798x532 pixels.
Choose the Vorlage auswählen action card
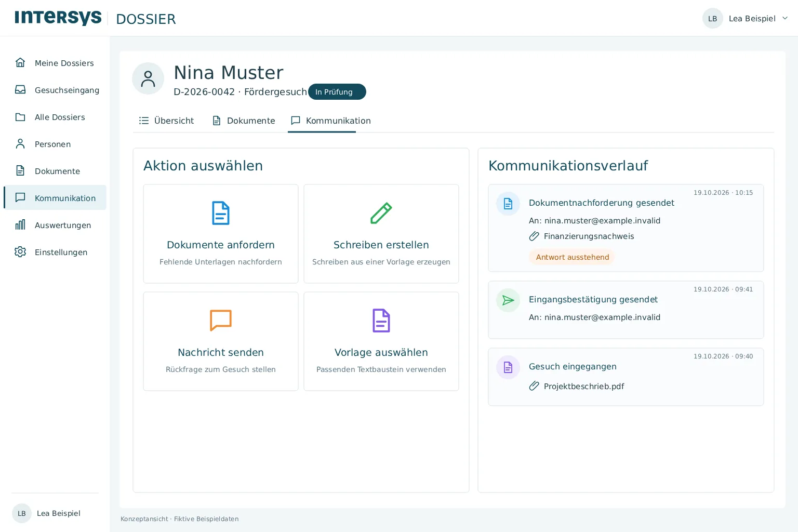point(381,341)
